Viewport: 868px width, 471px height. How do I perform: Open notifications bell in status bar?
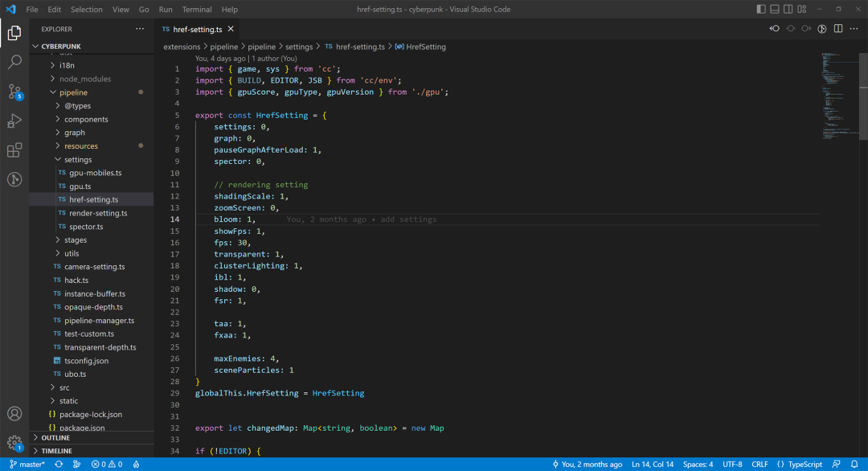click(x=856, y=465)
